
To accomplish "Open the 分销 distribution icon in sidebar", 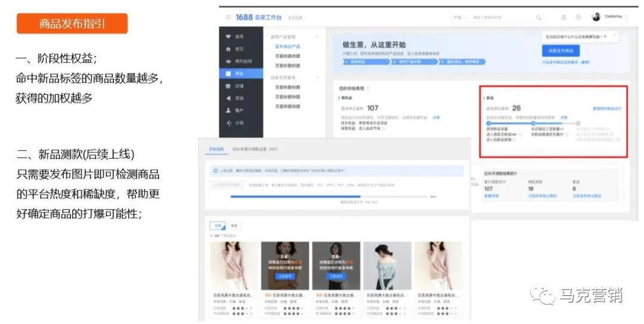I will coord(228,123).
